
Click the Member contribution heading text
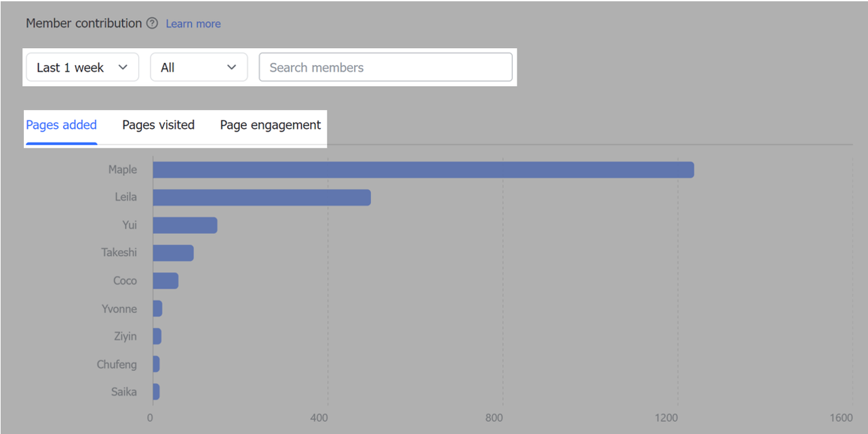tap(83, 23)
